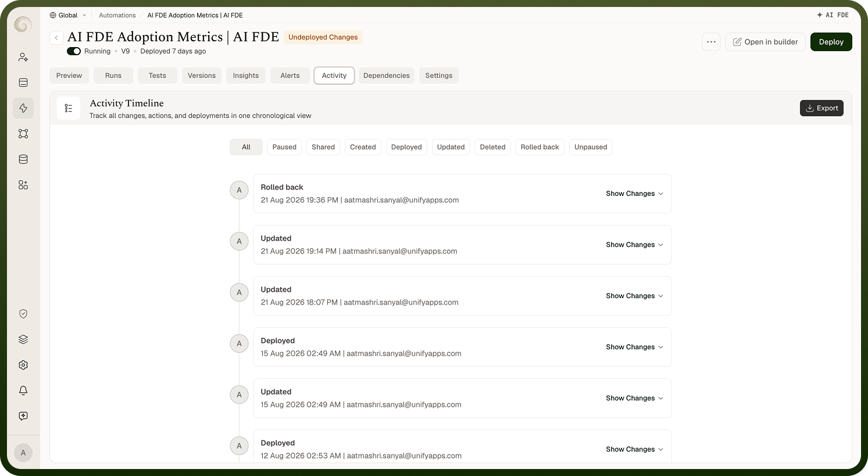
Task: Switch to the Dependencies tab
Action: pos(387,76)
